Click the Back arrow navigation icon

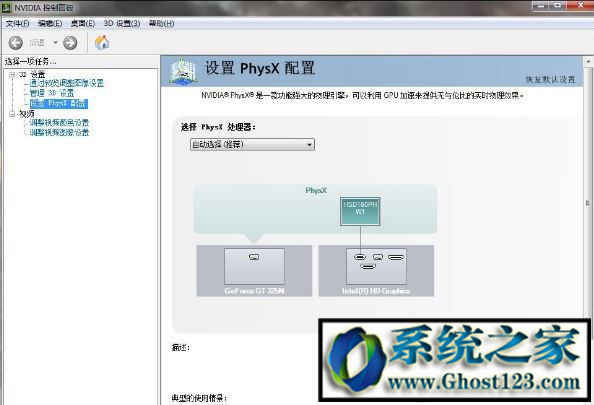tap(16, 43)
